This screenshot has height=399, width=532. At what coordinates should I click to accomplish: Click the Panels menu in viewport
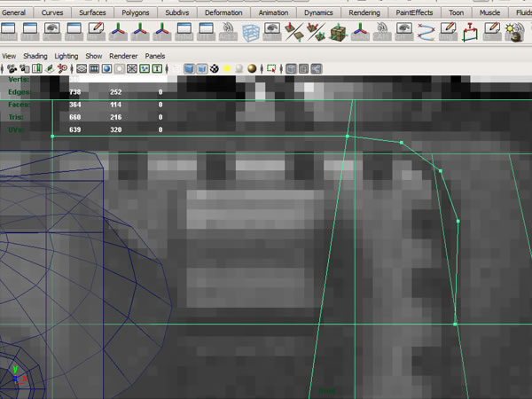155,55
